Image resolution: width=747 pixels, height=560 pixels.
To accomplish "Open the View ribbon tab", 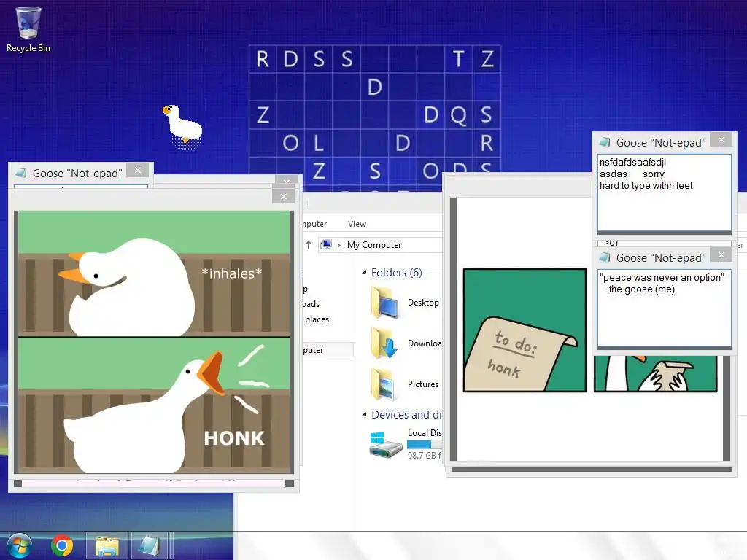I will coord(357,224).
